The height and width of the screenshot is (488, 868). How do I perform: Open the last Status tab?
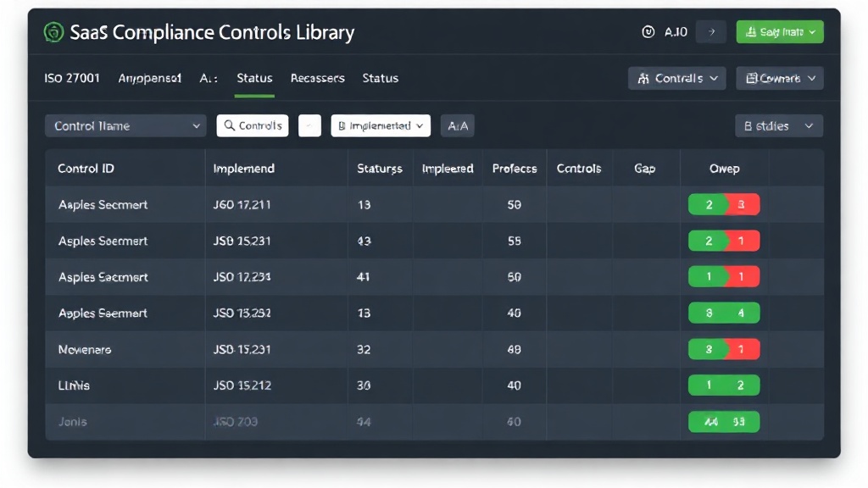(x=381, y=78)
